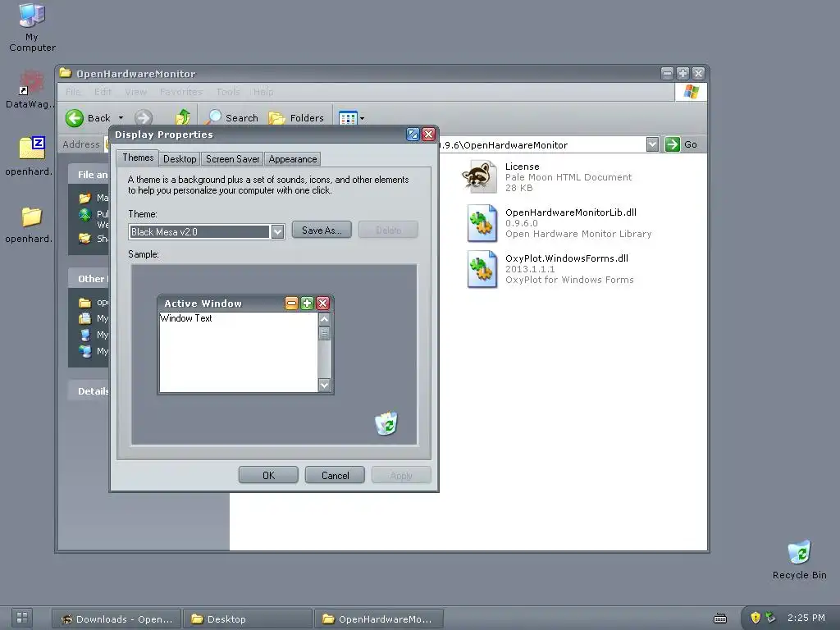Toggle the Folders pane in Explorer
840x630 pixels.
[x=295, y=118]
